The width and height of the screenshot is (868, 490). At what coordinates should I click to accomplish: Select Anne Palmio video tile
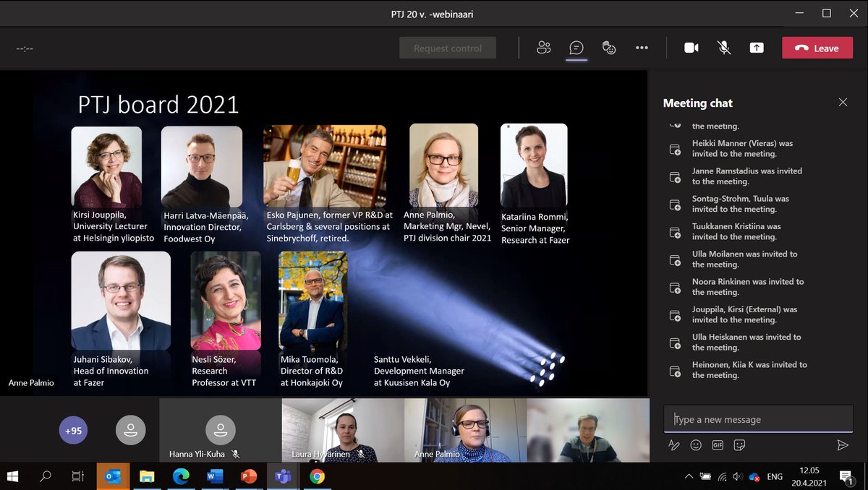coord(466,430)
